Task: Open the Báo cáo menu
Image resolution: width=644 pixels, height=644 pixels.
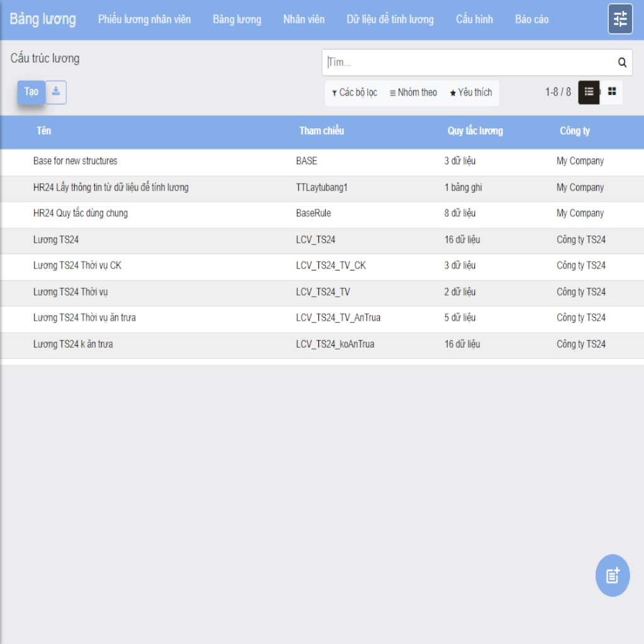Action: coord(531,19)
